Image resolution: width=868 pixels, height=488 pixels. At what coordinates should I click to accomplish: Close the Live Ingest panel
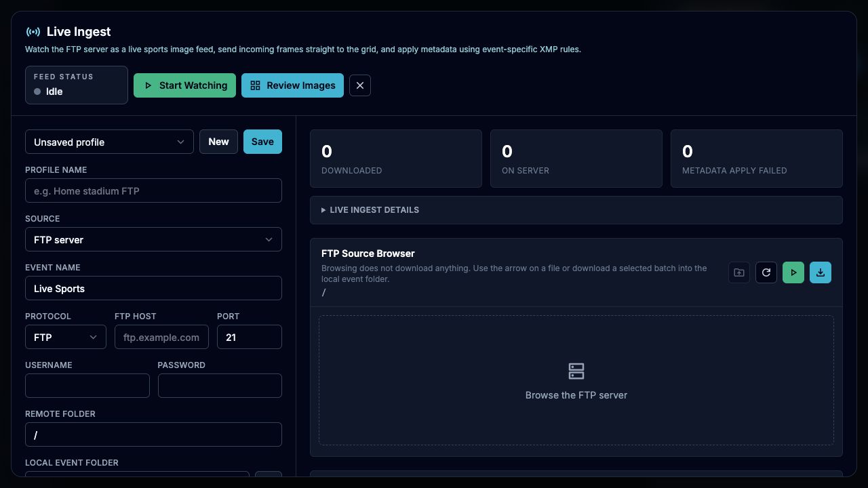[x=360, y=85]
